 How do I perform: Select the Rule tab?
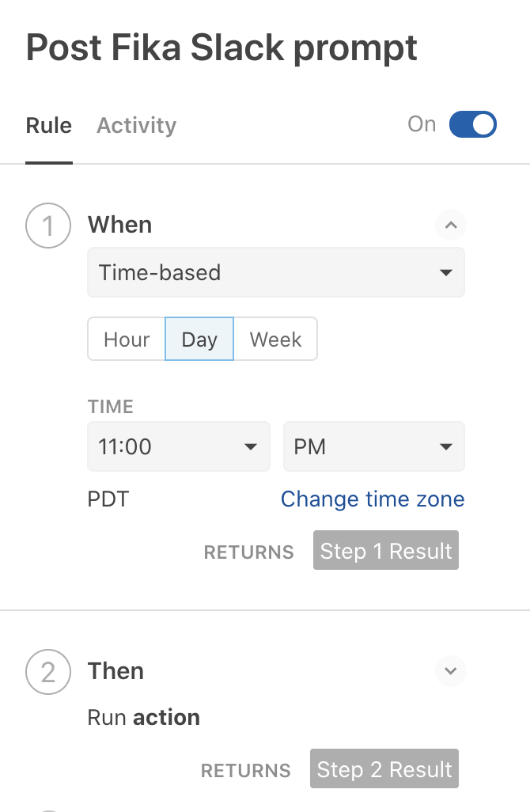49,125
